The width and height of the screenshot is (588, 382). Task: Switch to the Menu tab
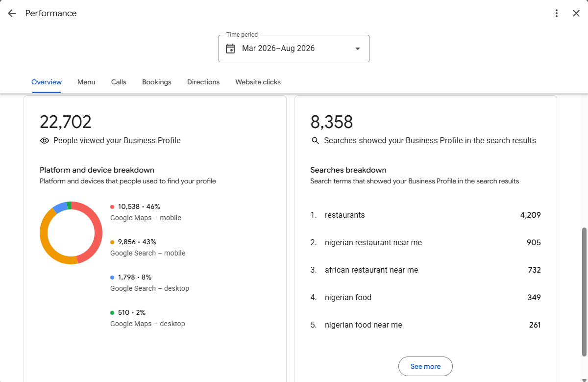coord(86,82)
